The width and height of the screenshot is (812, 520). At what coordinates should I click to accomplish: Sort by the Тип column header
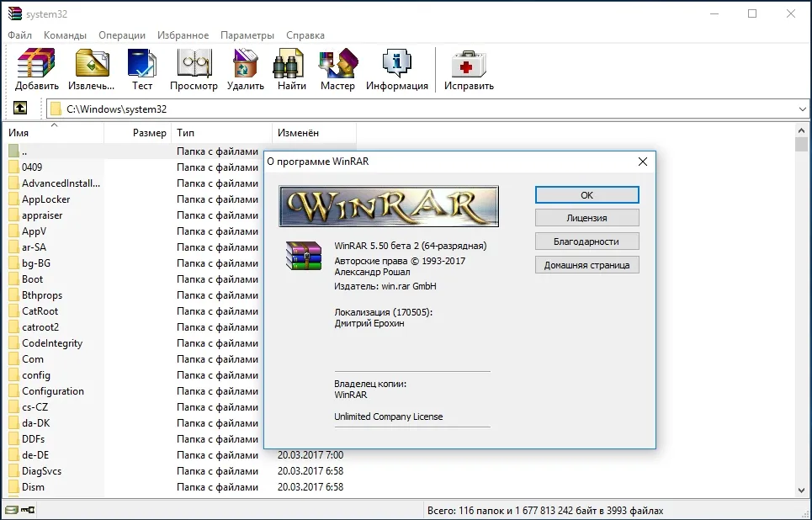221,133
